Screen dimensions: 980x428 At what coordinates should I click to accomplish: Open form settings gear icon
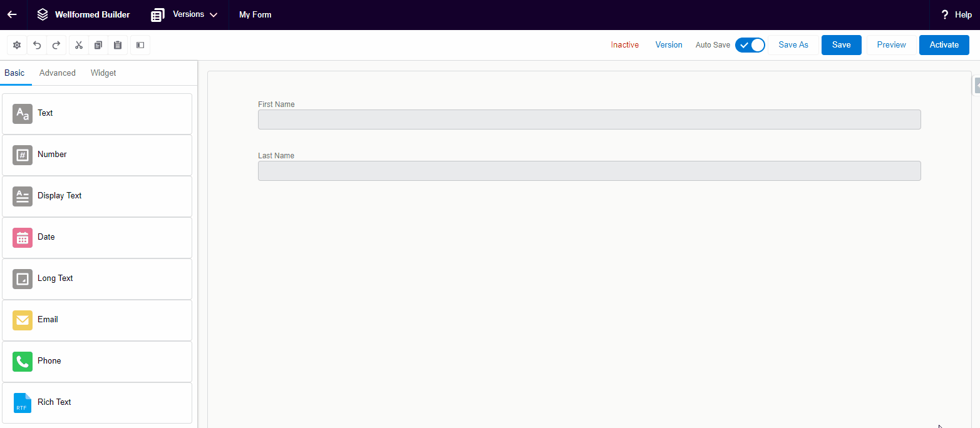[x=17, y=45]
